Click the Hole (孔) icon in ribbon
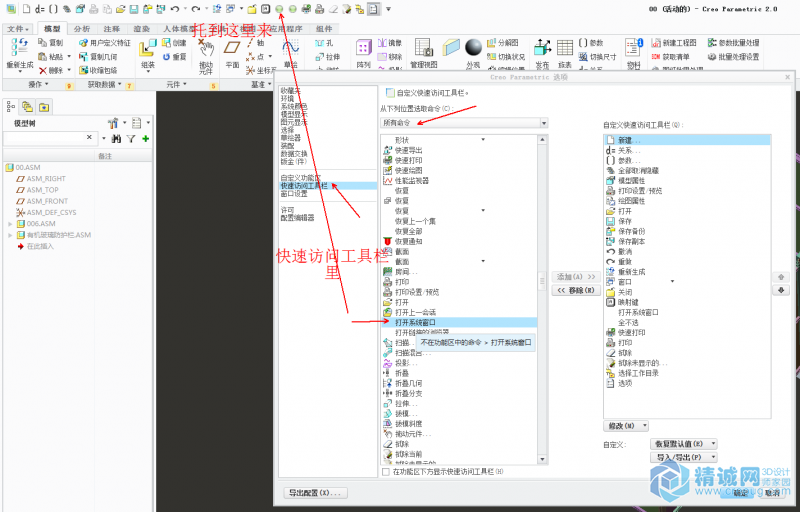800x512 pixels. coord(320,43)
